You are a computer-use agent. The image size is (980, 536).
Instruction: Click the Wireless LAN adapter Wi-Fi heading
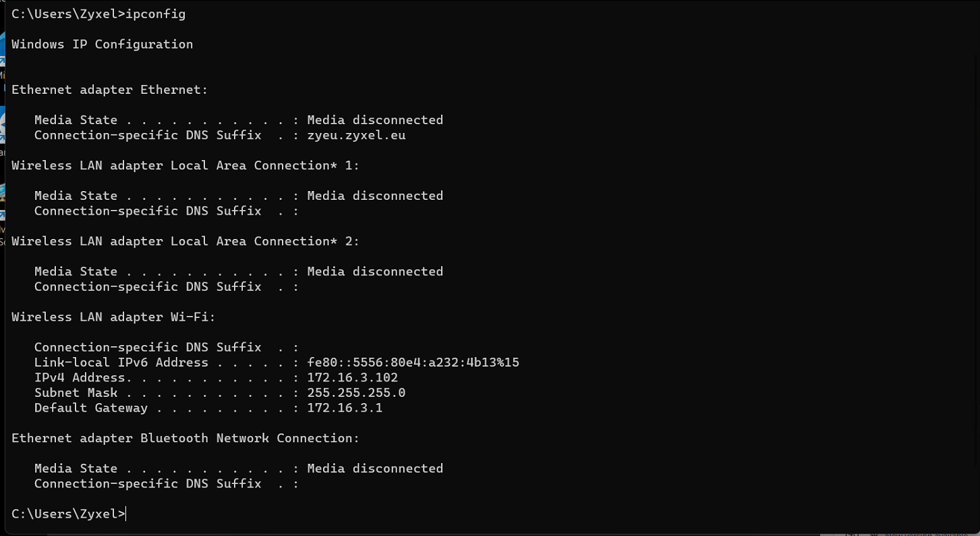[113, 317]
